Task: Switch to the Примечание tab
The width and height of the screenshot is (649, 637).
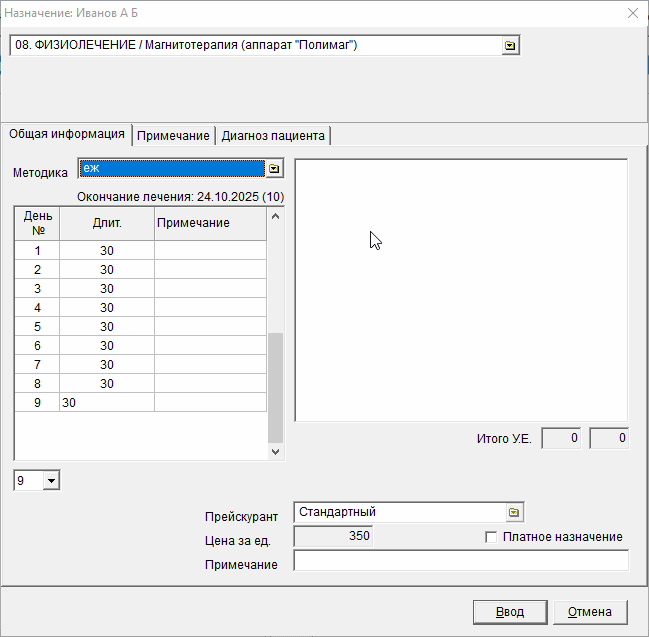Action: pos(173,136)
